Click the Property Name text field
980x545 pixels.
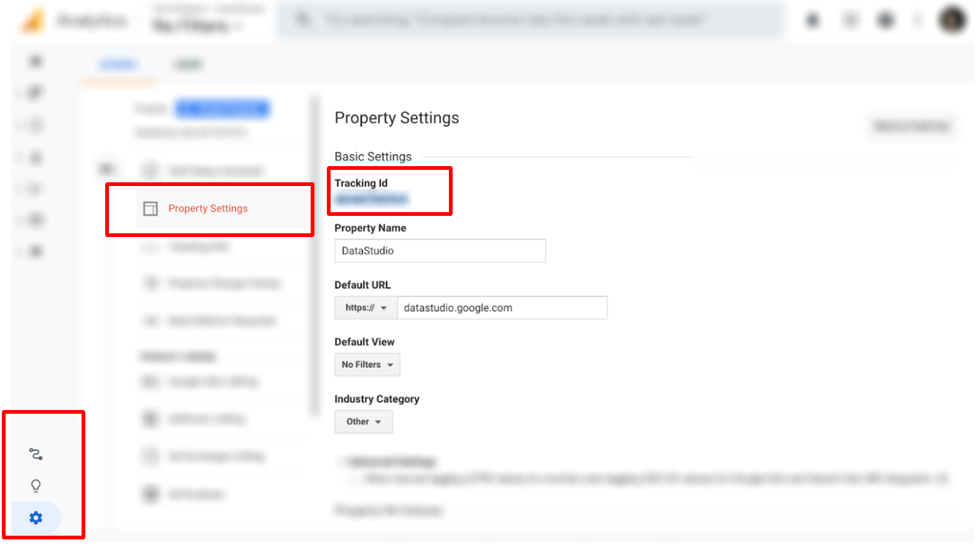click(x=440, y=251)
